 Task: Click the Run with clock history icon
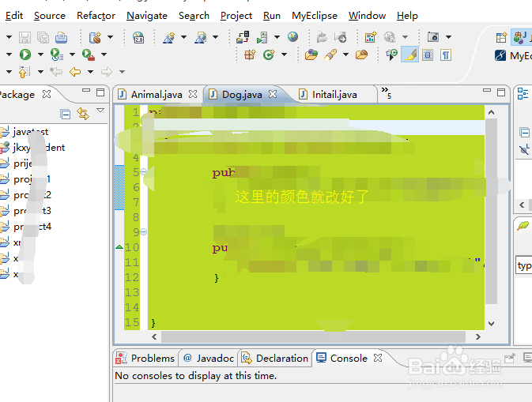click(x=57, y=54)
